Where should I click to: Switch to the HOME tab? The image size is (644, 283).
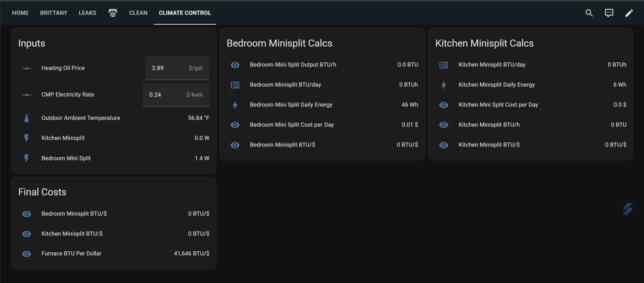(20, 13)
